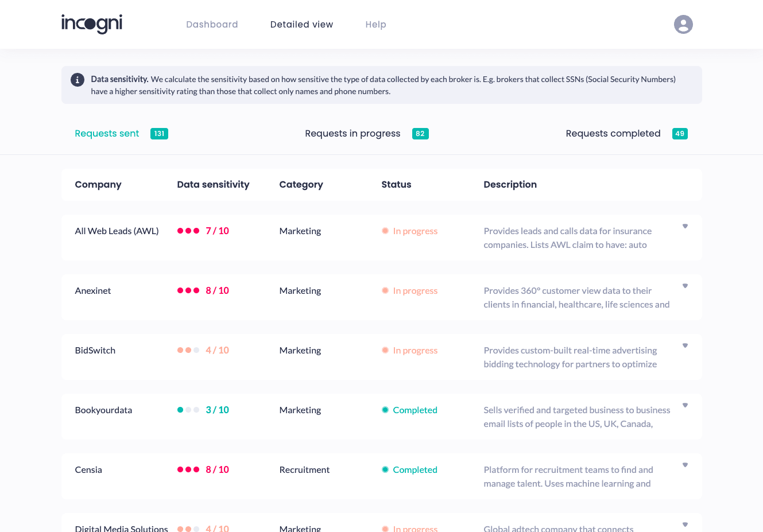763x532 pixels.
Task: Click the sensitivity dots for BidSwitch
Action: pos(188,350)
